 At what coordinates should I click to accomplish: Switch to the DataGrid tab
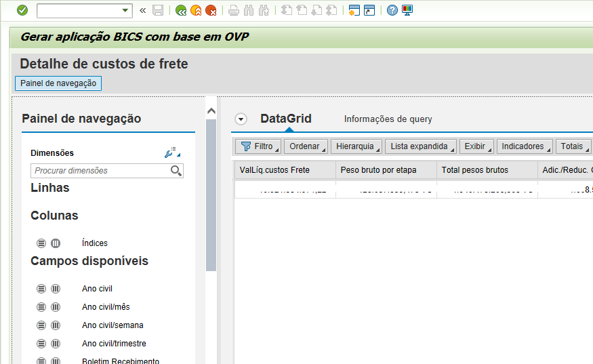click(286, 119)
